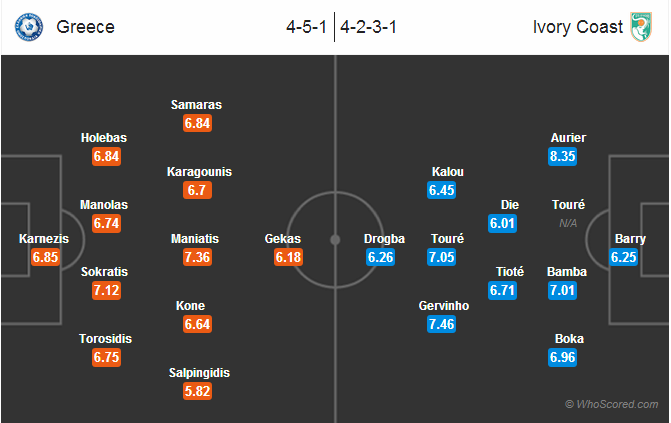
Task: Select the 4-2-3-1 formation label
Action: tap(368, 27)
